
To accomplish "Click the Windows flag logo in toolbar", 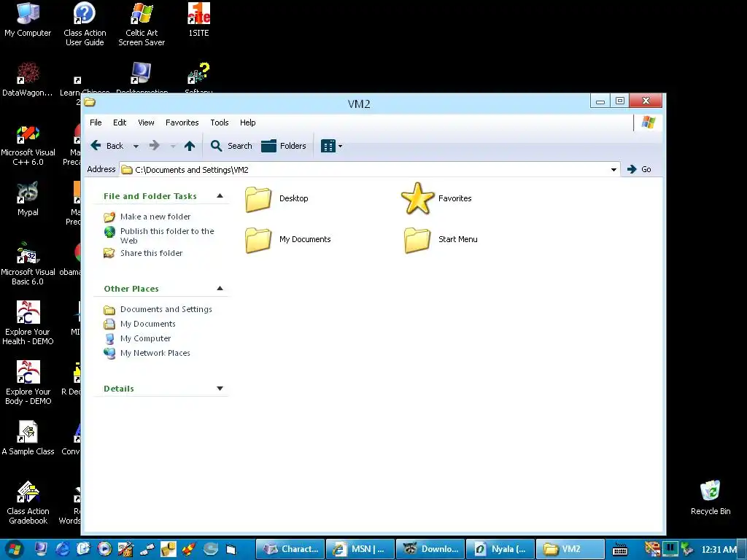I will [x=649, y=122].
